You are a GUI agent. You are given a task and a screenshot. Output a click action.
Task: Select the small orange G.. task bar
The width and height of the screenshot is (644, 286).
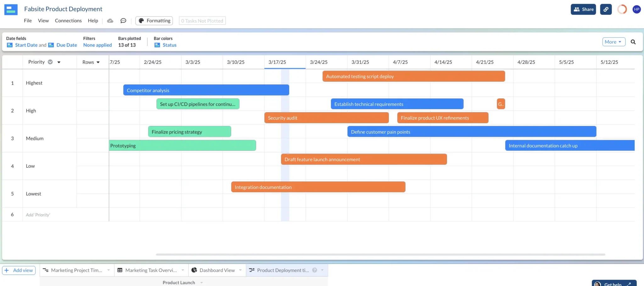[501, 104]
